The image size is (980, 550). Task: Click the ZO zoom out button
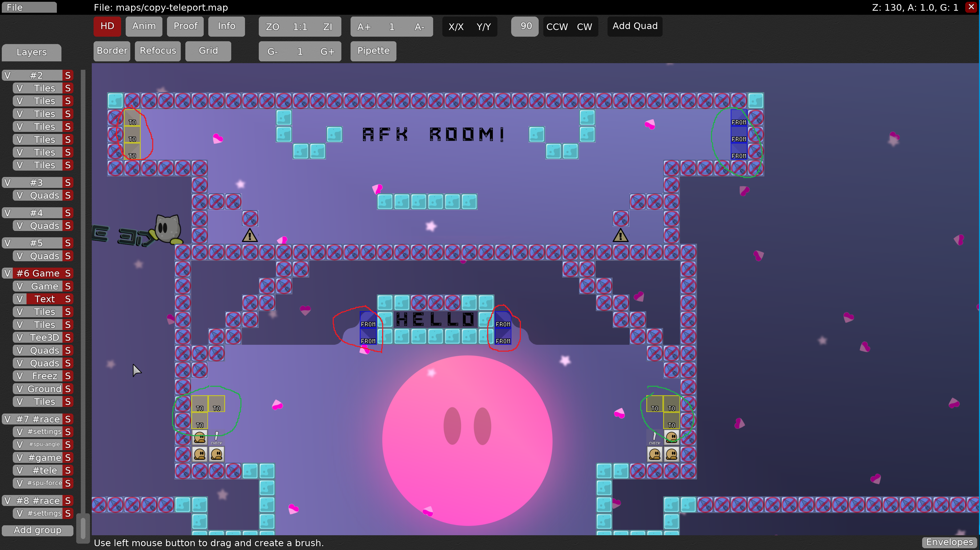pos(272,26)
